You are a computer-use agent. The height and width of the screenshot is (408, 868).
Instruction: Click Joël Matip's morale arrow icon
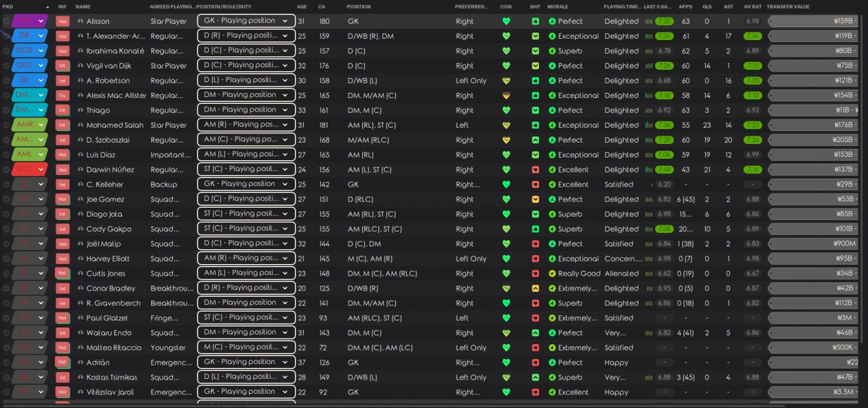[552, 244]
